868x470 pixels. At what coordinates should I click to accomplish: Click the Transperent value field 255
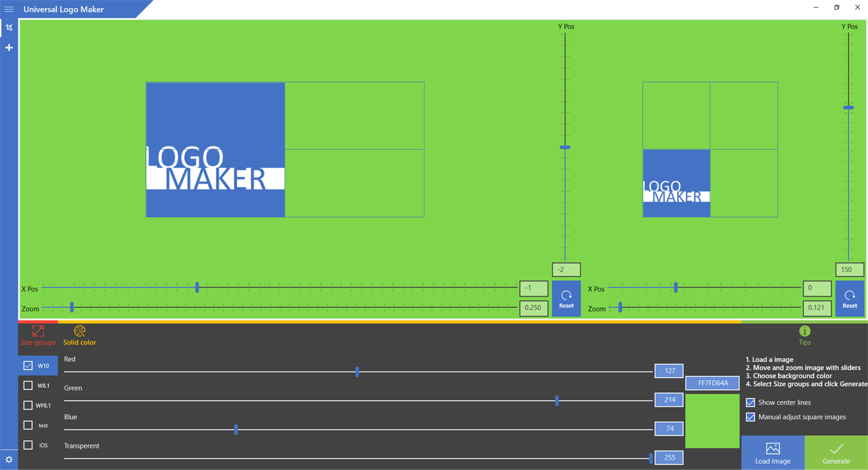coord(669,458)
